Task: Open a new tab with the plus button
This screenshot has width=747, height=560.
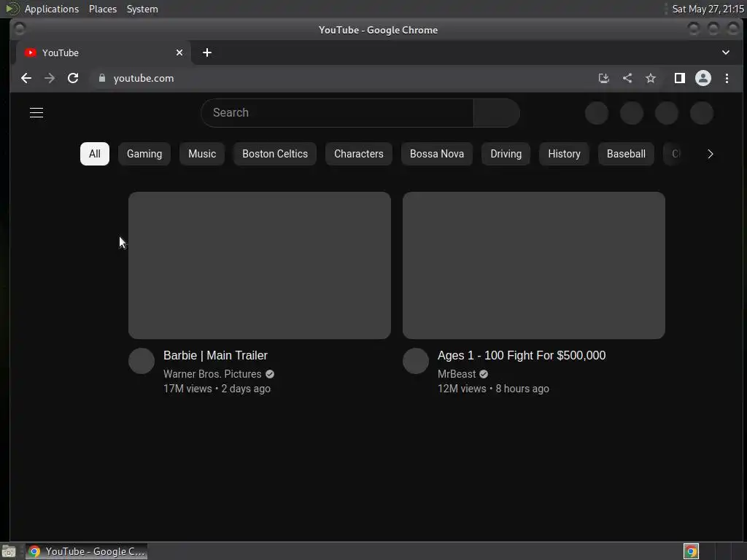Action: [206, 52]
